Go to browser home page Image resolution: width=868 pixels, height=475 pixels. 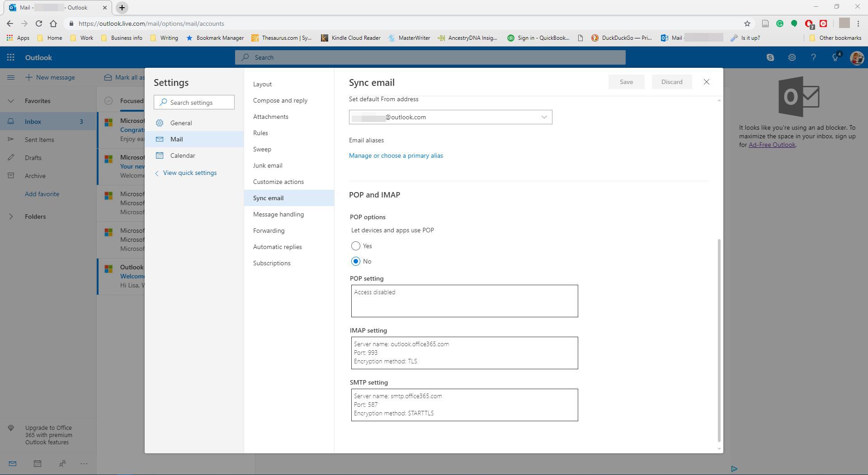click(53, 24)
